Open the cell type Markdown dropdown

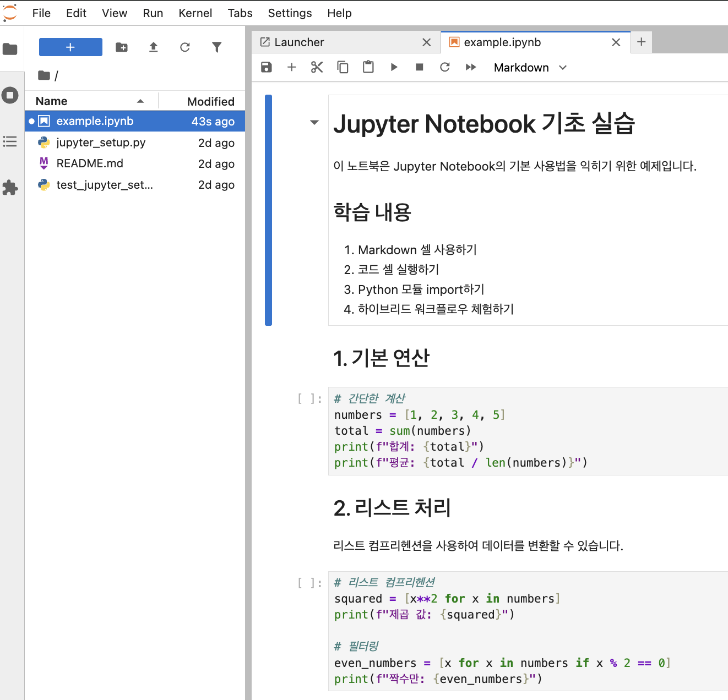point(530,68)
